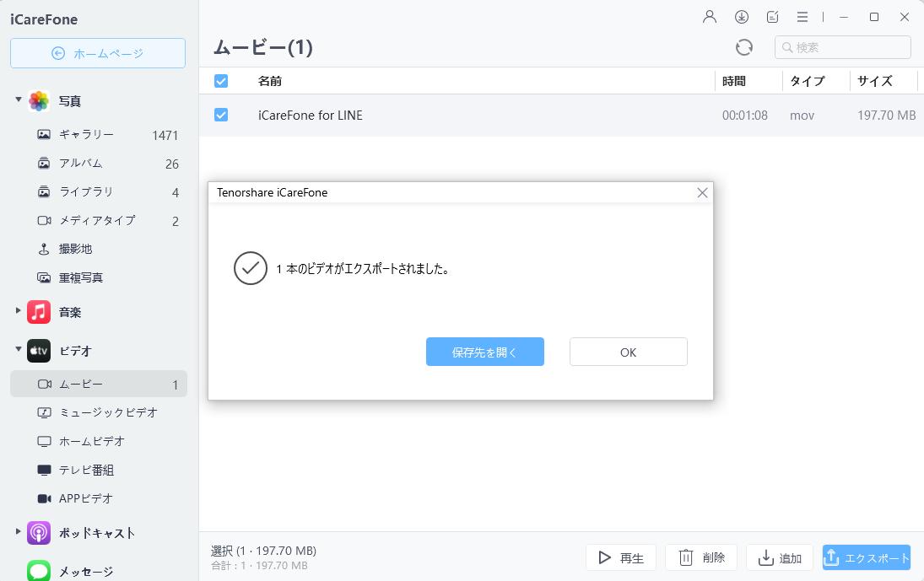Select Albums in the Photos sidebar
This screenshot has width=924, height=581.
tap(84, 163)
